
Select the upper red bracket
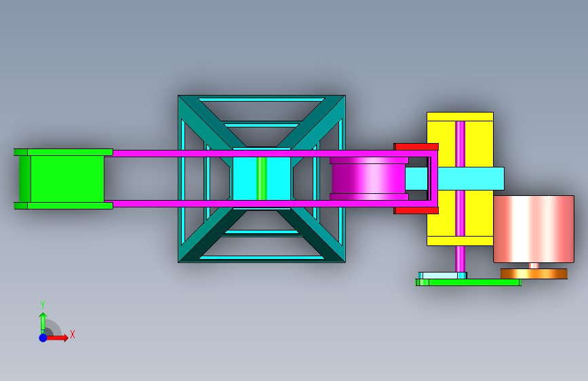pyautogui.click(x=416, y=146)
